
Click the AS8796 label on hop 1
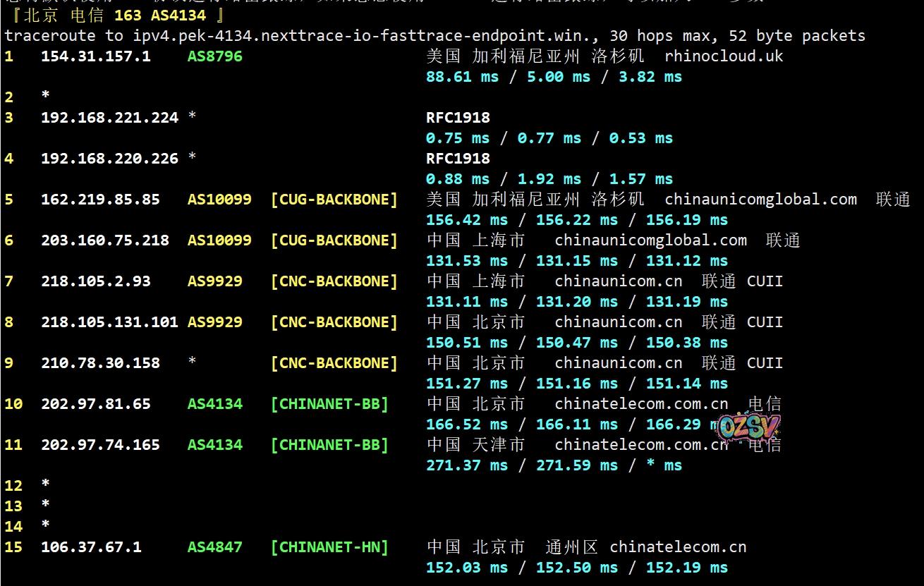214,56
